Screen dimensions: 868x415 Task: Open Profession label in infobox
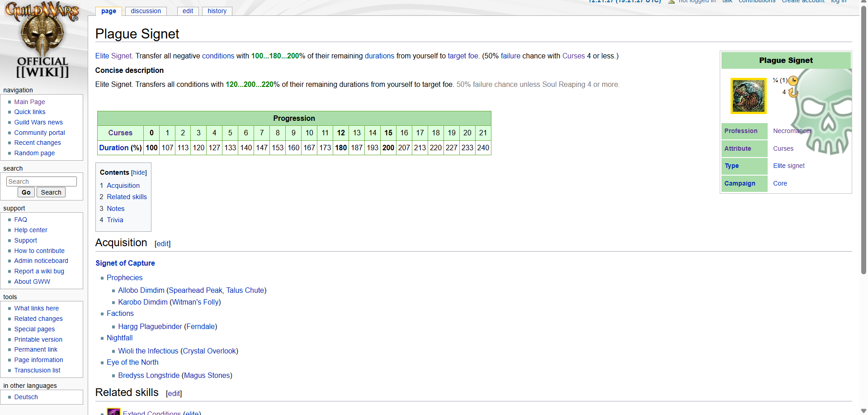pos(741,131)
